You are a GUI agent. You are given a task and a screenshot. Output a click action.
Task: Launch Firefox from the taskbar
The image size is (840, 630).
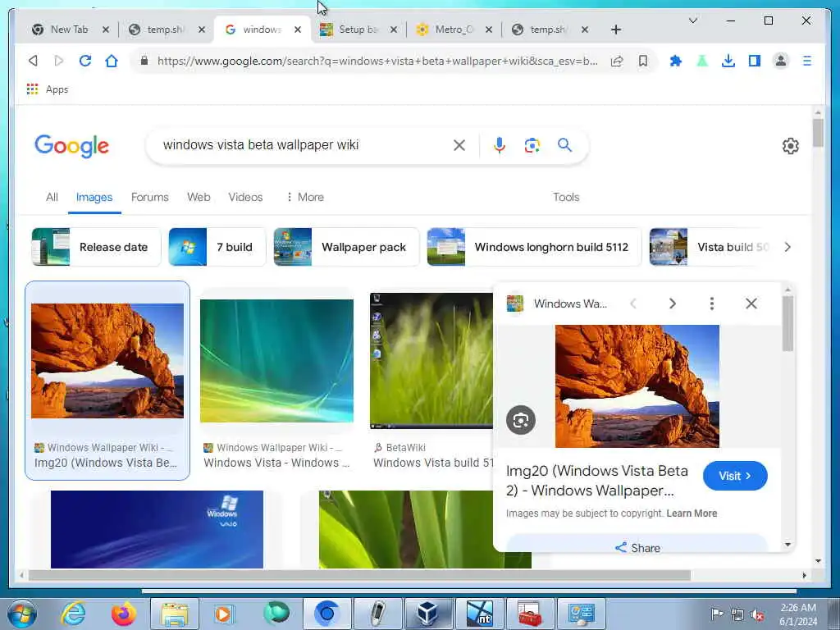[x=124, y=614]
